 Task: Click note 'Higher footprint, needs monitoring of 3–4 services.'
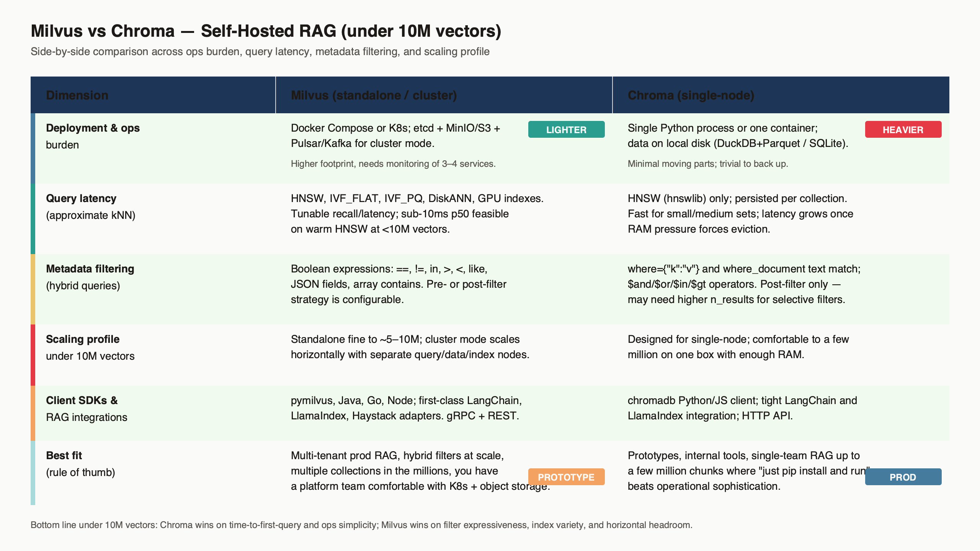(x=393, y=164)
